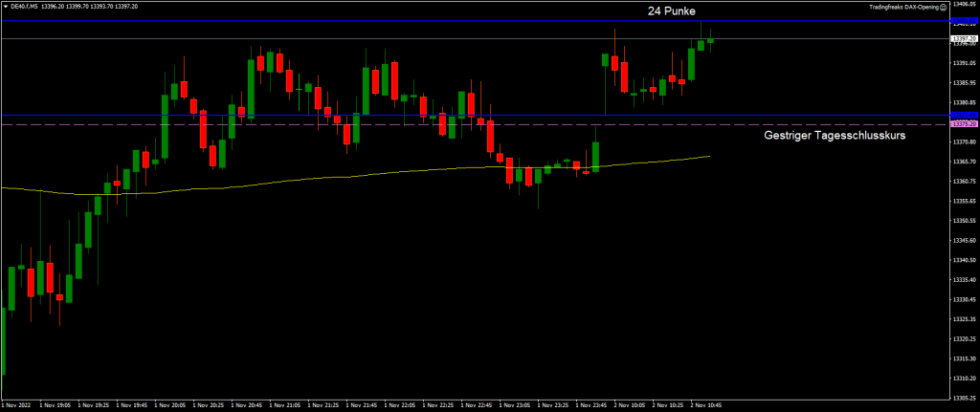Click the pink 13375.20 price tag
The width and height of the screenshot is (980, 412).
point(963,125)
